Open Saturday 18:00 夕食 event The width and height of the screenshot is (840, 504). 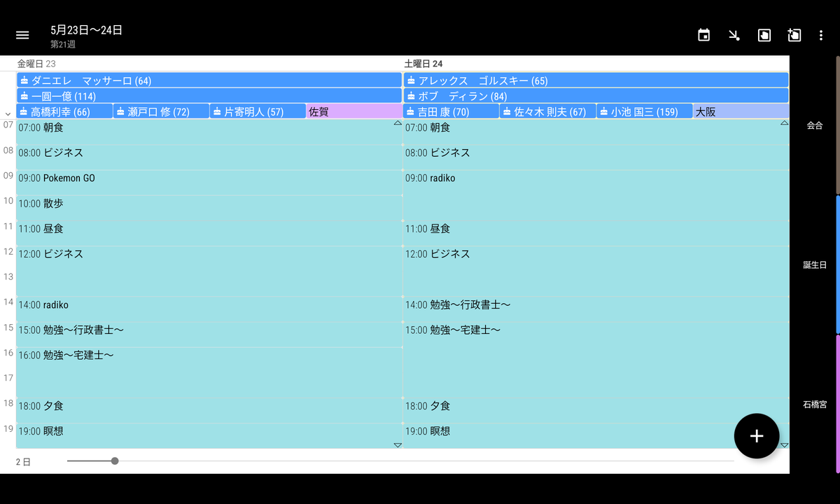tap(596, 409)
